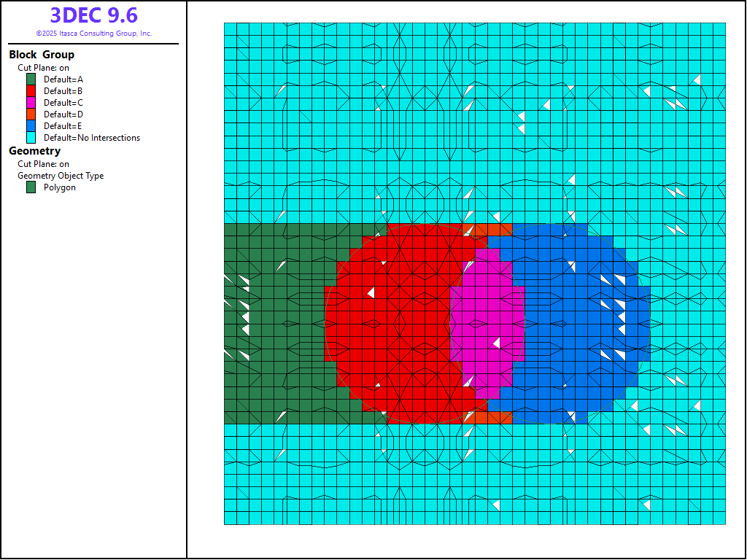Click the blue Default=E legend swatch
The height and width of the screenshot is (560, 747).
31,126
